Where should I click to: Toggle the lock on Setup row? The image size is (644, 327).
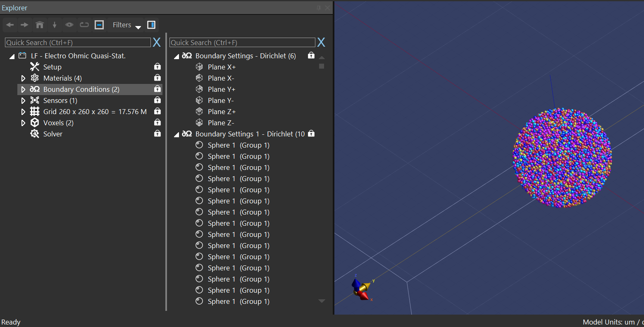(x=157, y=66)
